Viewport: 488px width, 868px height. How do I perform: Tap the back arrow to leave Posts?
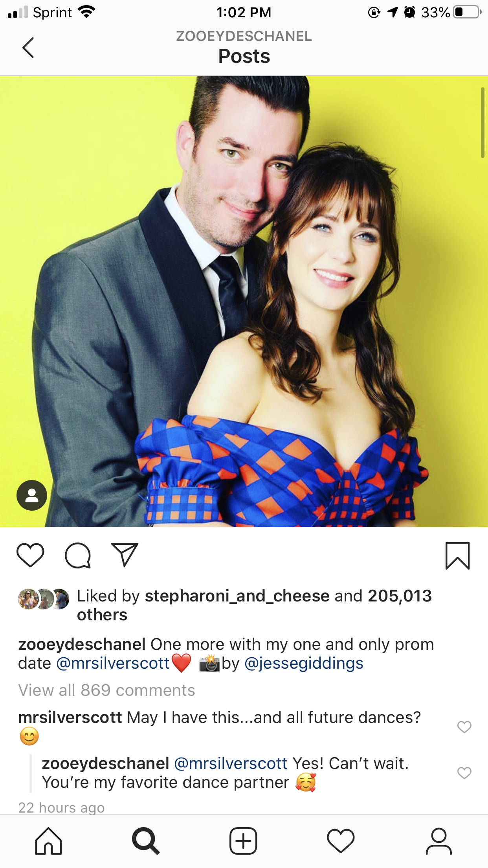click(x=28, y=48)
